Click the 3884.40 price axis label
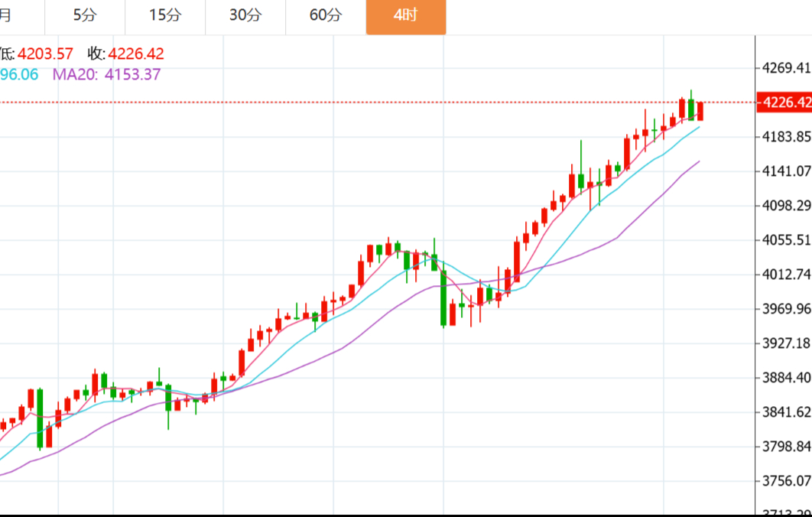Viewport: 812px width, 517px height. click(x=785, y=377)
